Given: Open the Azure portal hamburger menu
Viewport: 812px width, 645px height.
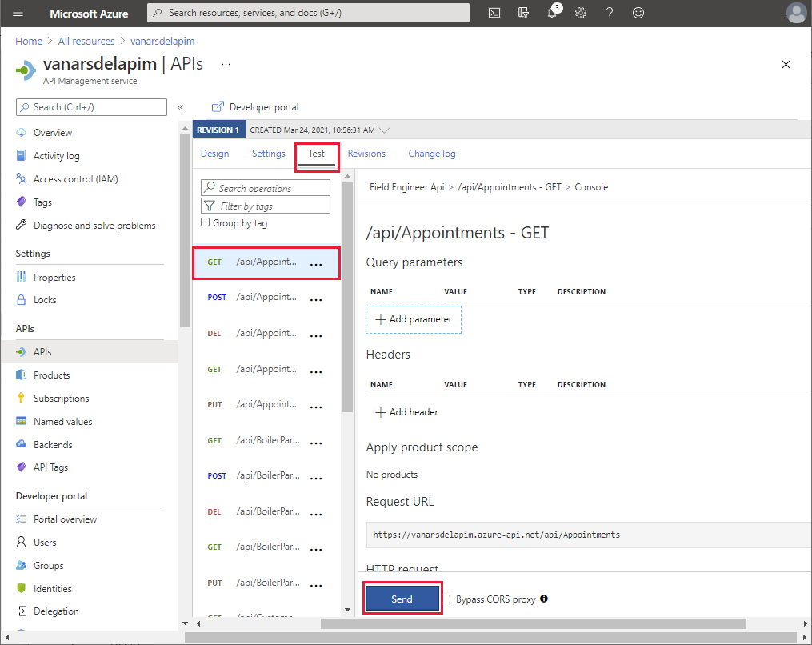Looking at the screenshot, I should [x=18, y=13].
